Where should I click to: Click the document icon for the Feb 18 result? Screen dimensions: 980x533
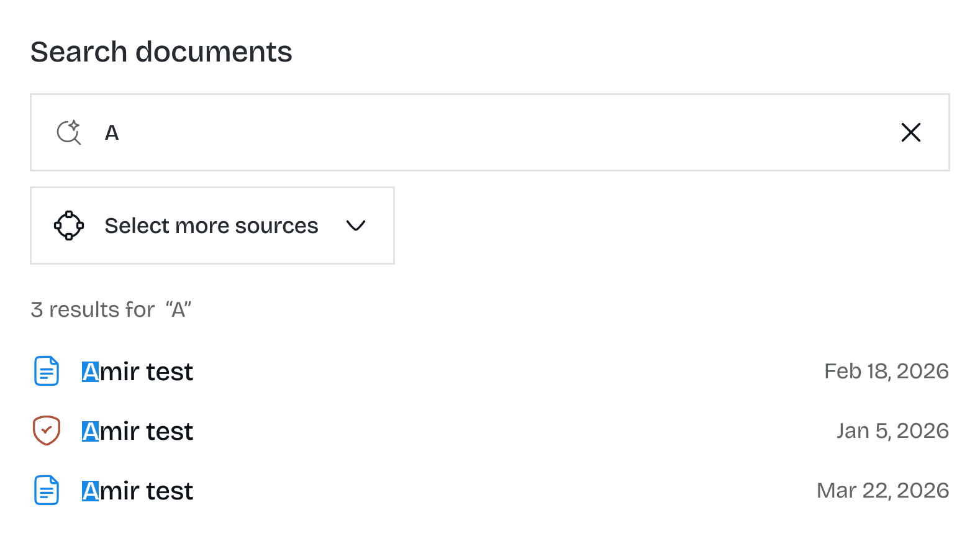coord(47,371)
